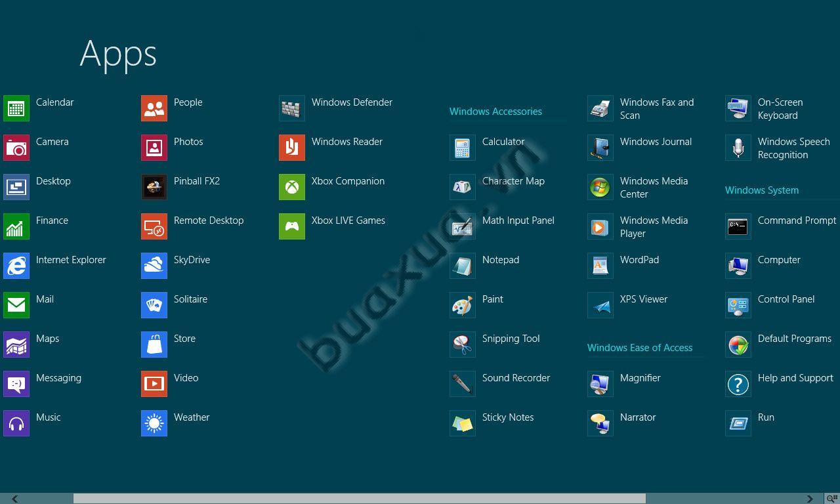Open the Store shopping bag icon
The width and height of the screenshot is (840, 504).
pos(154,345)
